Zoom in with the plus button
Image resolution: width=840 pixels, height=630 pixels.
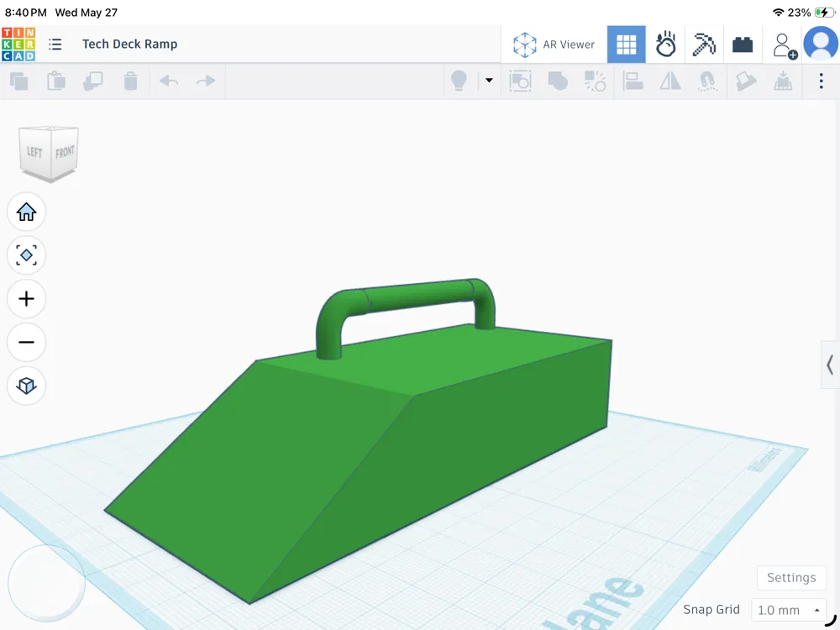(x=26, y=299)
